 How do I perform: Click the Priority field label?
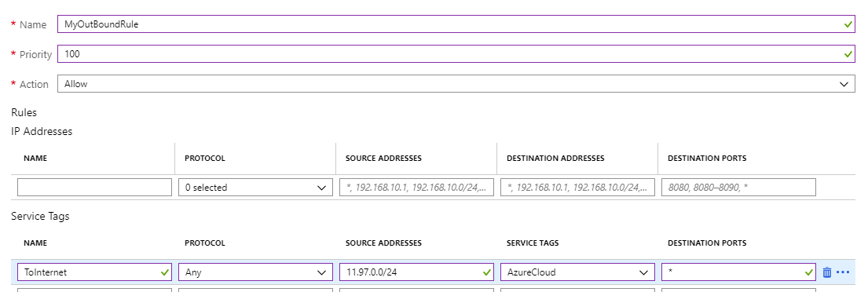click(35, 54)
